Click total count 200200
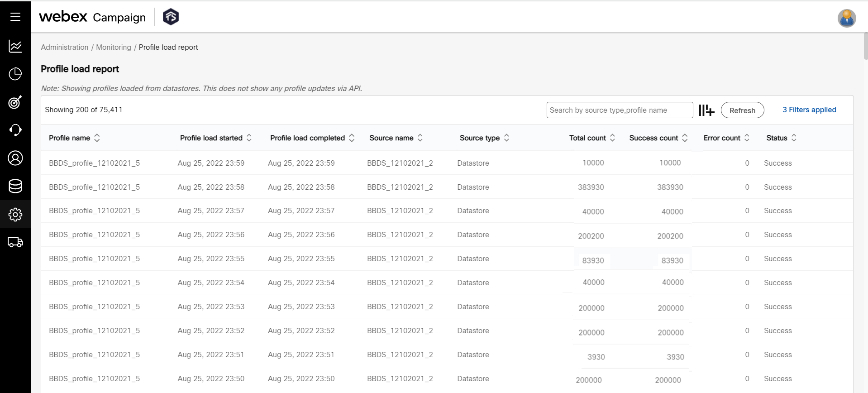Image resolution: width=868 pixels, height=393 pixels. (x=591, y=236)
